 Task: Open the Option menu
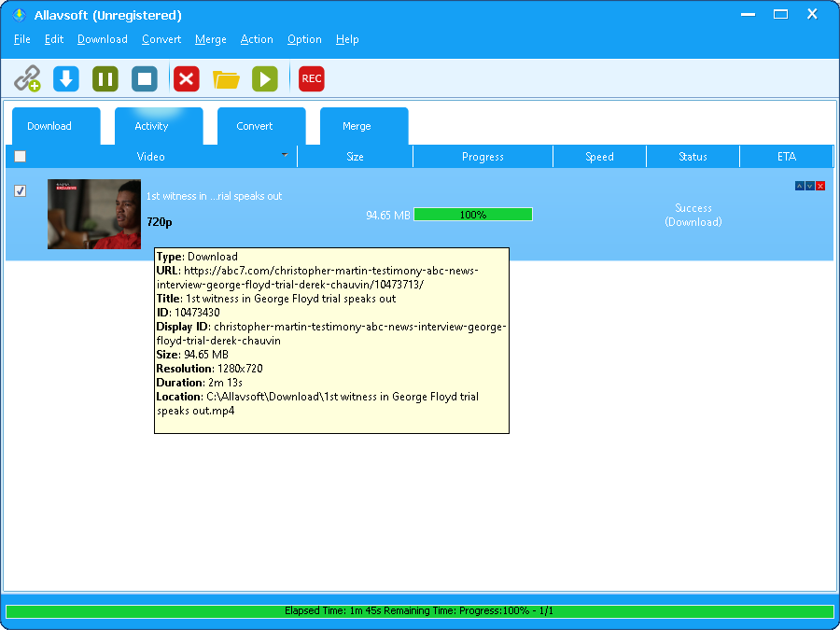304,39
